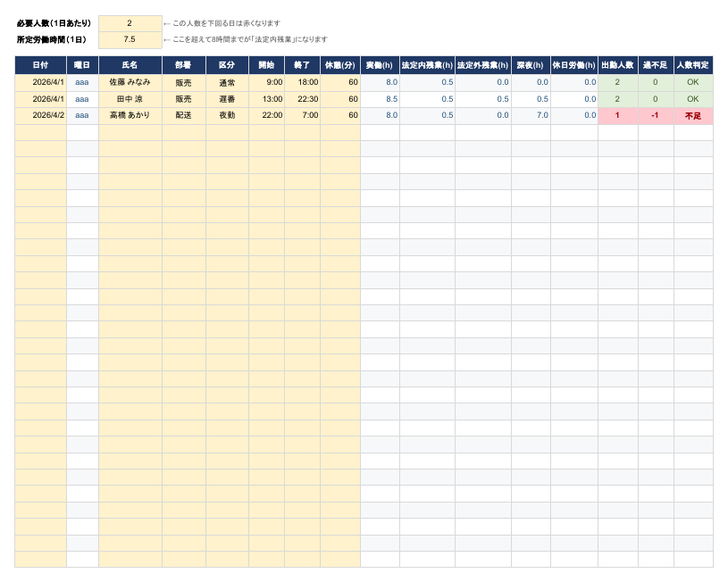Image resolution: width=728 pixels, height=582 pixels.
Task: Select the 区分 column header
Action: coord(227,65)
